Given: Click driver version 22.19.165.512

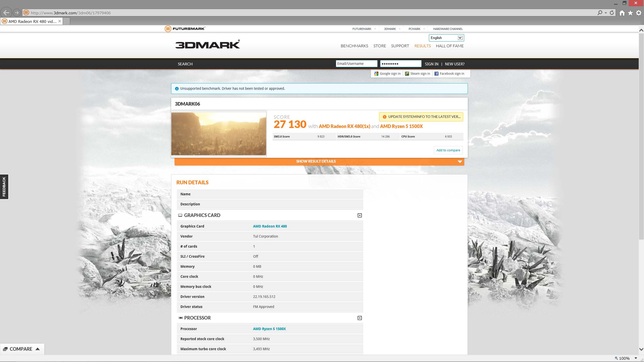Looking at the screenshot, I should tap(264, 297).
